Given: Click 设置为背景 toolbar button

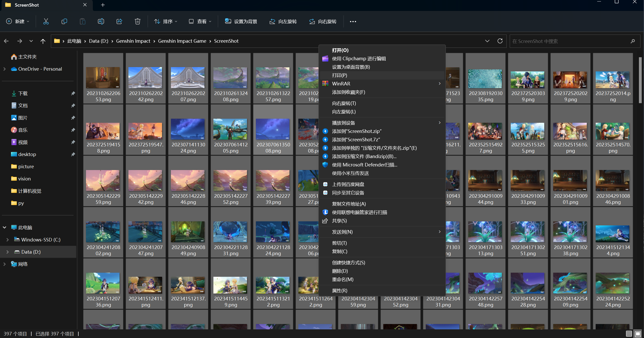Looking at the screenshot, I should pyautogui.click(x=241, y=22).
